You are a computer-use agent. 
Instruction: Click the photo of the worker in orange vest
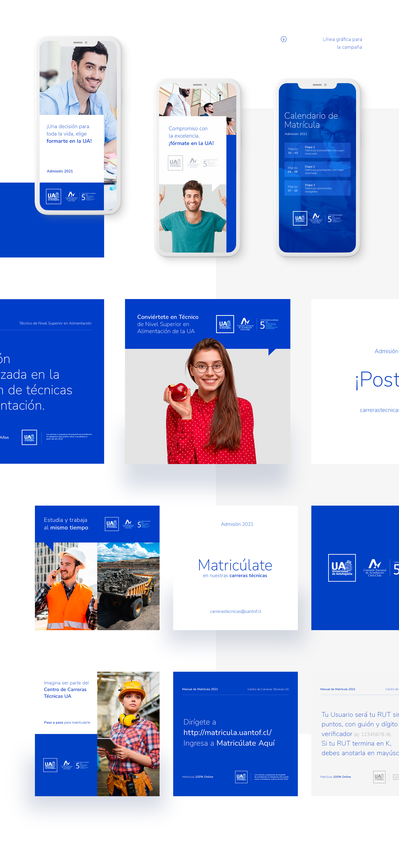coord(66,586)
